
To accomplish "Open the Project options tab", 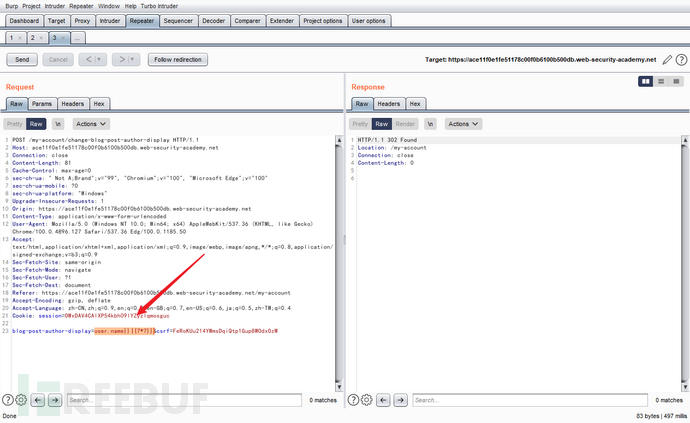I will [x=323, y=21].
